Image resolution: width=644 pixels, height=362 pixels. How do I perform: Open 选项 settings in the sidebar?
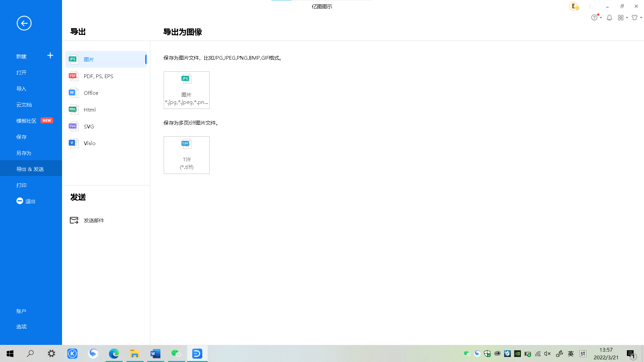point(21,326)
